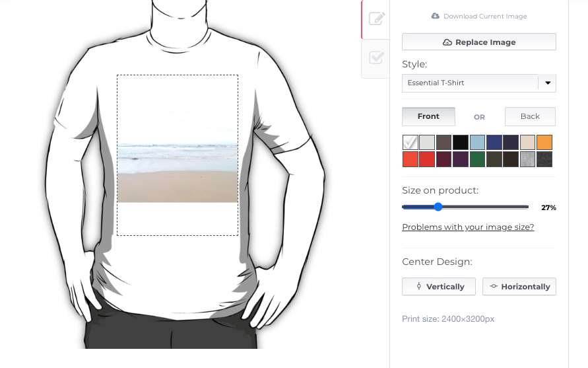
Task: Click the Style dropdown arrow
Action: click(x=547, y=83)
